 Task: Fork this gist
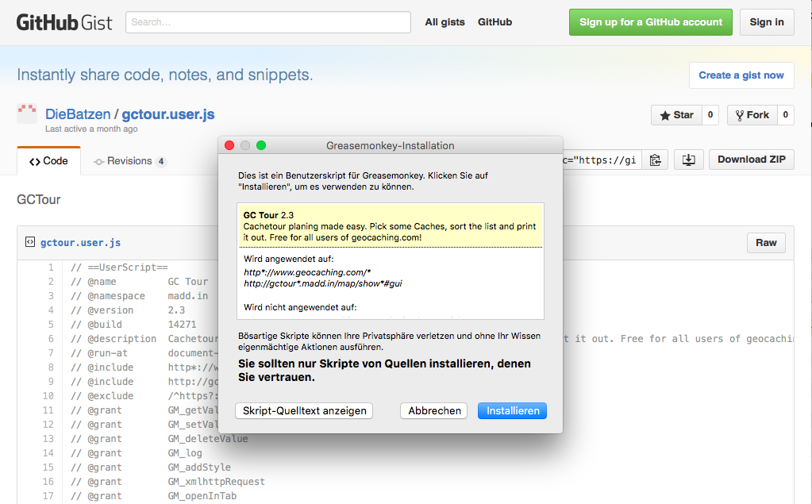[752, 115]
